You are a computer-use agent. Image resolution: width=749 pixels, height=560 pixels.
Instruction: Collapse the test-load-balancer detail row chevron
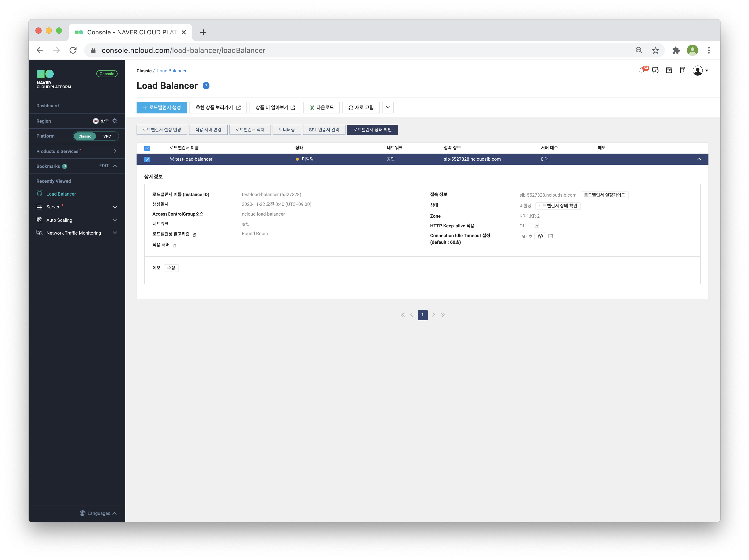[699, 159]
